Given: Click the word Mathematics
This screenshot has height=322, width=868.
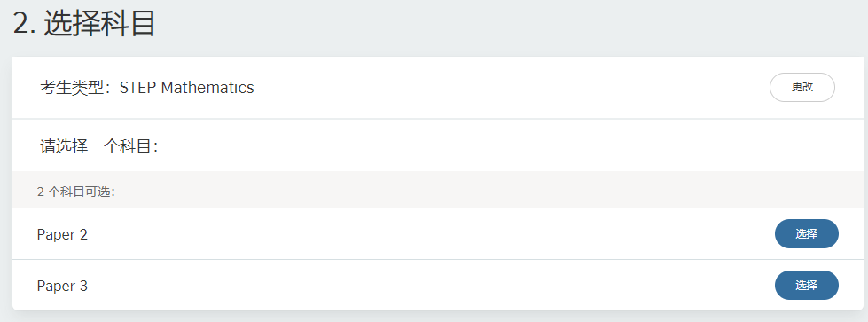Looking at the screenshot, I should point(207,88).
